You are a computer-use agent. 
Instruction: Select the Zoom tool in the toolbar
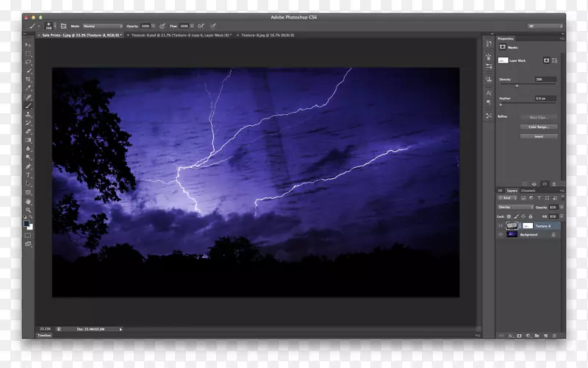(x=29, y=210)
